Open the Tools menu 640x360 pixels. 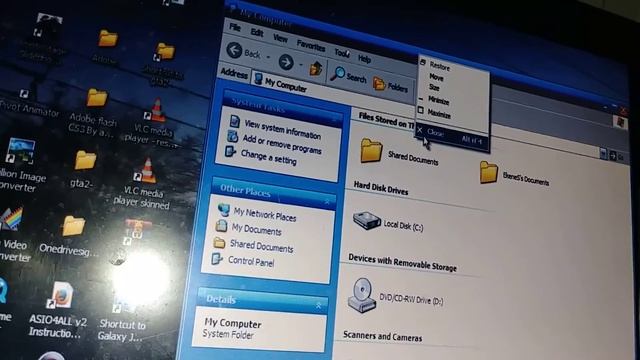point(342,53)
